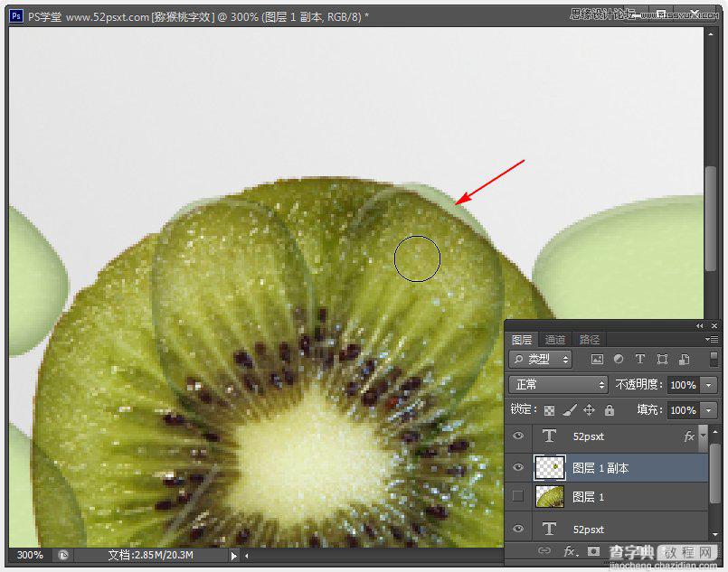
Task: Click status bar icon next to 300% zoom
Action: pyautogui.click(x=63, y=556)
